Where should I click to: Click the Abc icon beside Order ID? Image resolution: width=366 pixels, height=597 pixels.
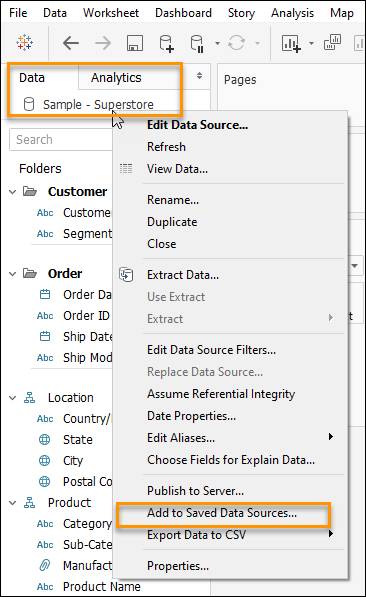(45, 316)
